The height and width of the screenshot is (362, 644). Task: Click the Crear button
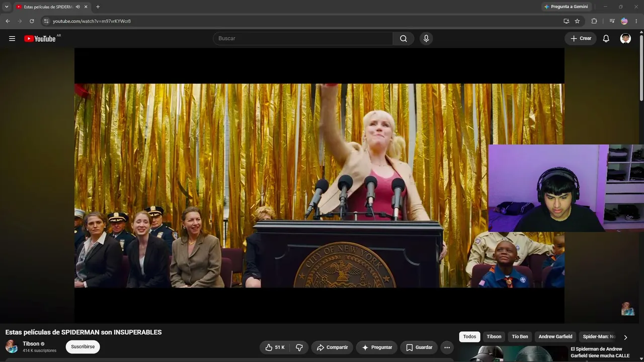pos(581,39)
